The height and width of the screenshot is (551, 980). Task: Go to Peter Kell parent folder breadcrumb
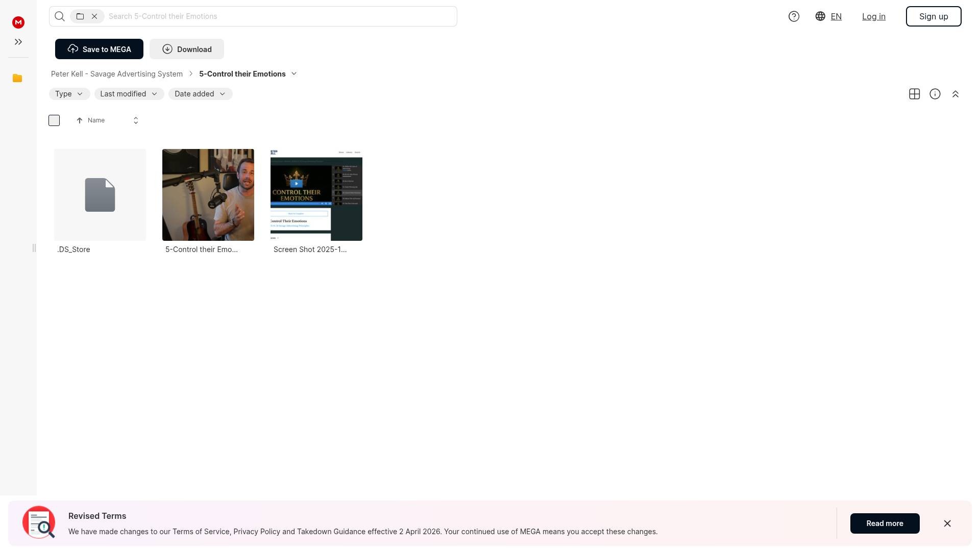[x=116, y=74]
